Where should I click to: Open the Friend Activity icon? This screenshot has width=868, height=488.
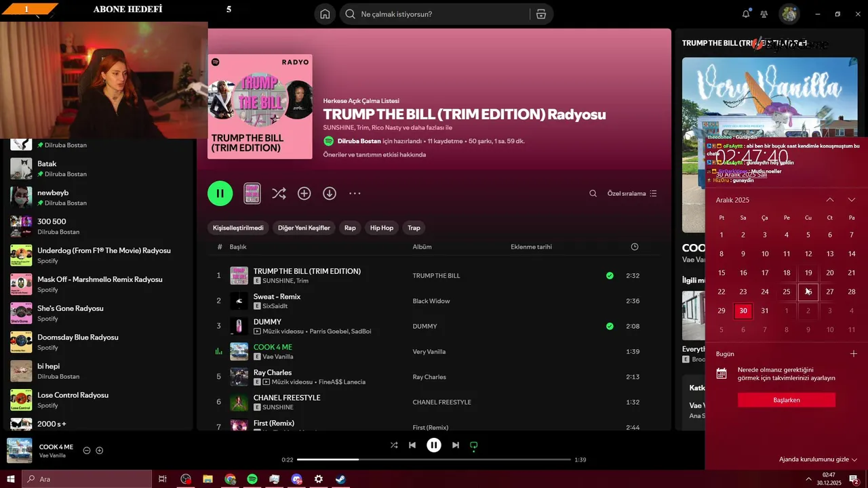click(764, 14)
